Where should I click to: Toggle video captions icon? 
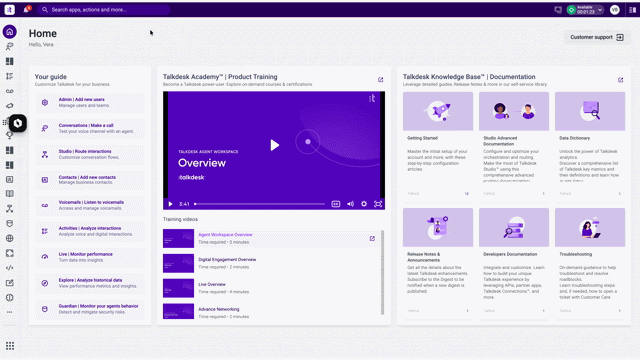tap(336, 204)
